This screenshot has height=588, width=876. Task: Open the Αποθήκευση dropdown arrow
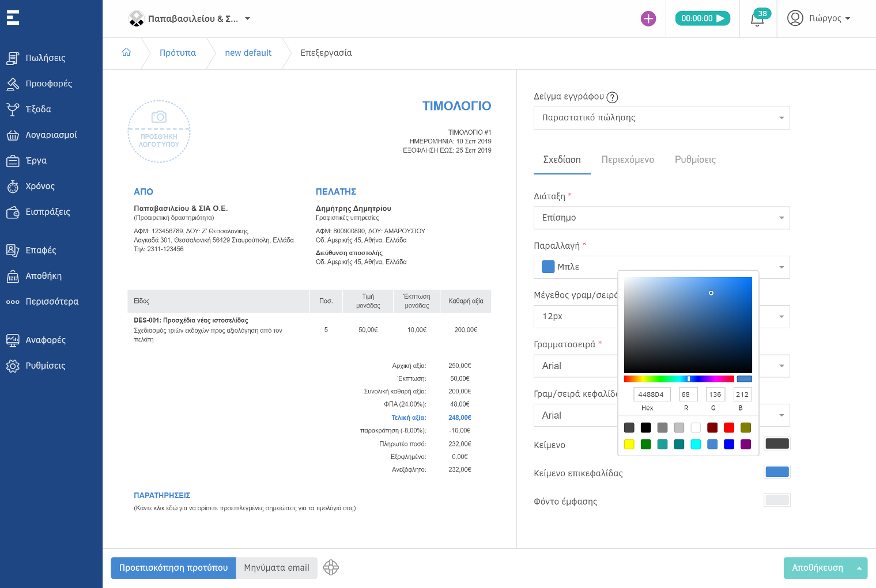[859, 568]
